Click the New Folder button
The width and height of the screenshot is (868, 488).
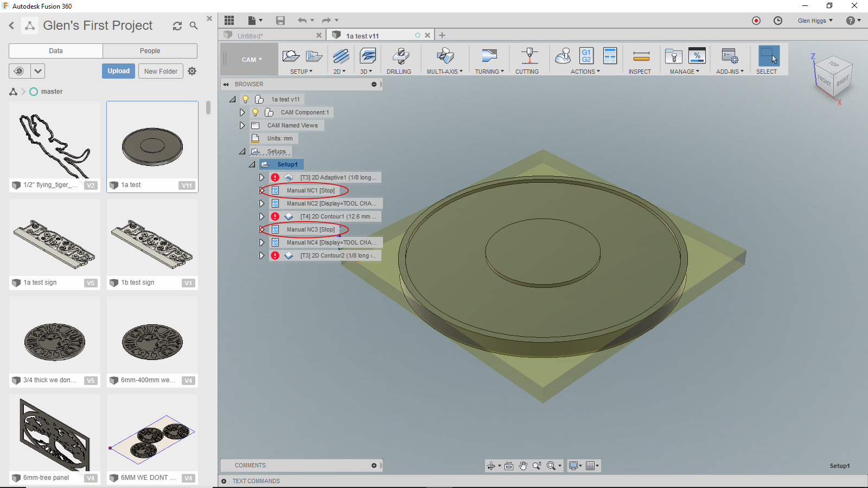(161, 71)
